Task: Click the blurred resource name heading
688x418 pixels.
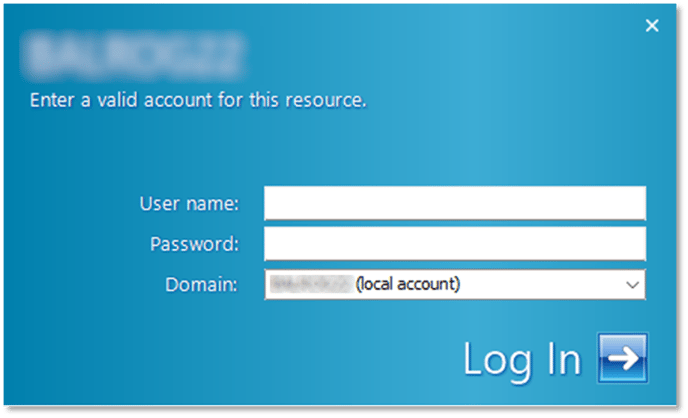Action: (133, 55)
